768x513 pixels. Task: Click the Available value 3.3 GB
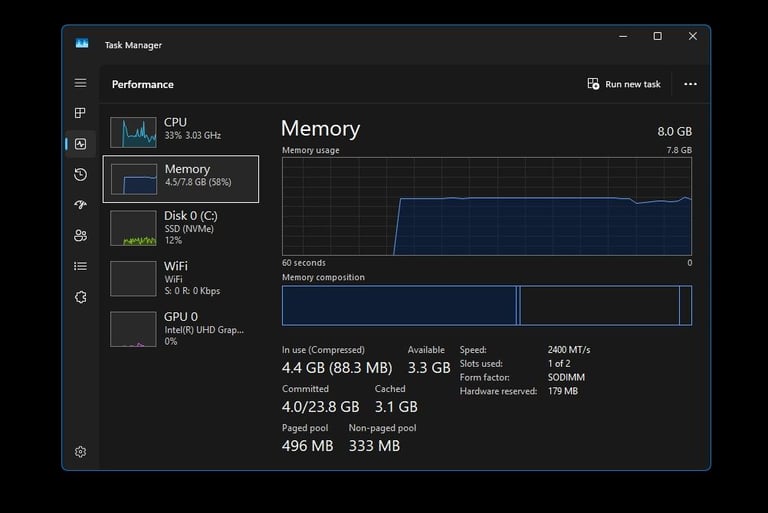click(x=429, y=367)
